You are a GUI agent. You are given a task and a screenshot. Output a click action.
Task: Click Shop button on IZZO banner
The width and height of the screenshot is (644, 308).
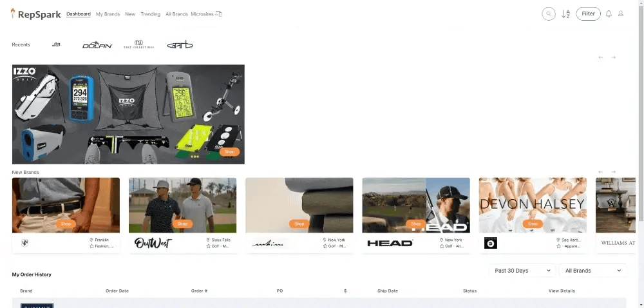pyautogui.click(x=230, y=151)
